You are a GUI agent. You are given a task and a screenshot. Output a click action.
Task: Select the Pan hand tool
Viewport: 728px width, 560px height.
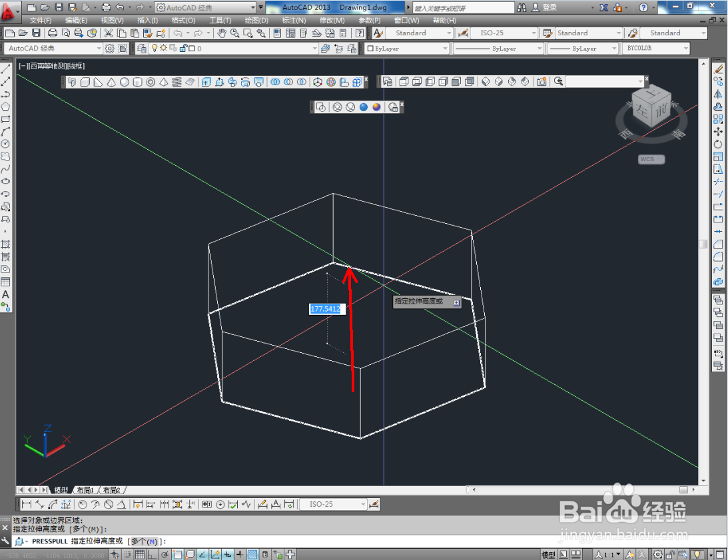[x=222, y=33]
